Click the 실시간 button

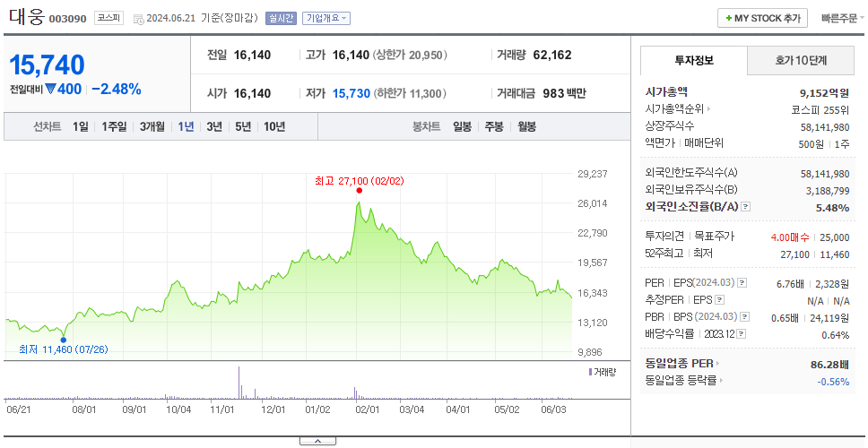pos(282,18)
